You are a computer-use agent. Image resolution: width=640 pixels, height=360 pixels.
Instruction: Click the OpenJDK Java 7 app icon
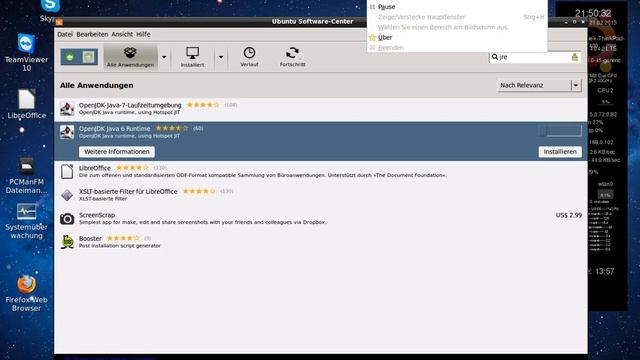pos(67,109)
